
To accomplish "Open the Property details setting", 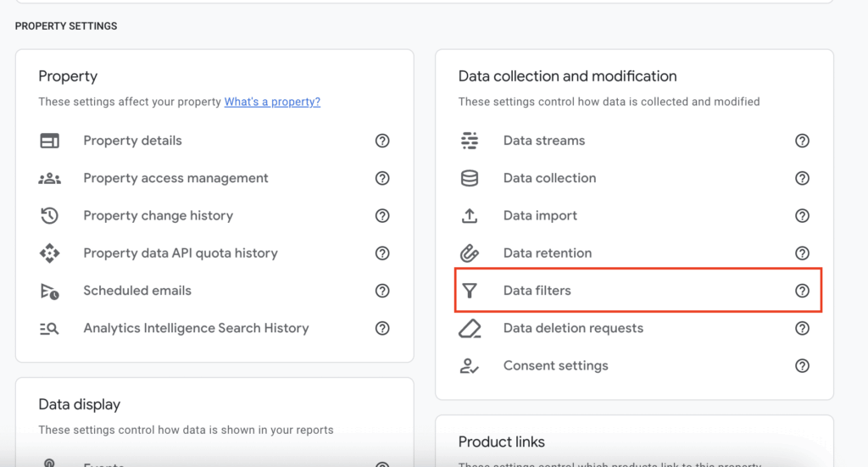I will click(x=132, y=141).
